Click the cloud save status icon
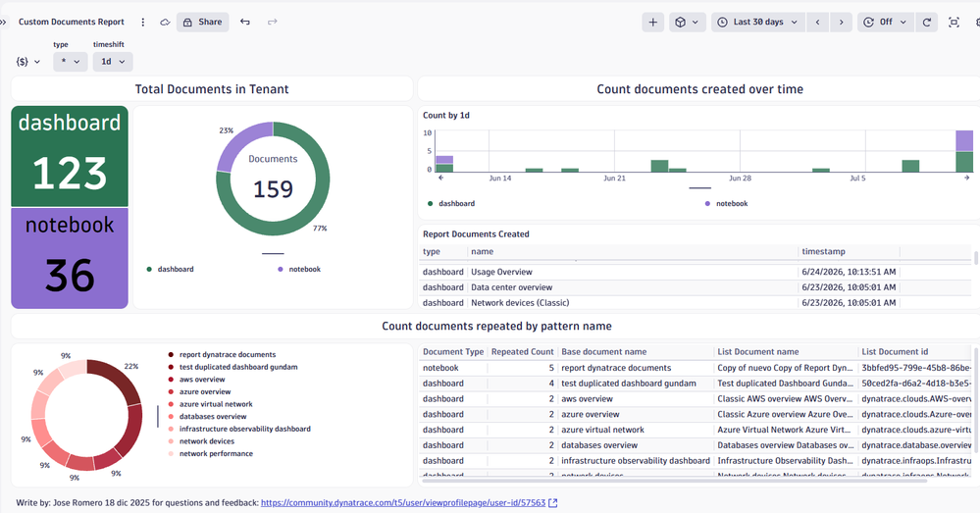Screen dimensions: 980x513 click(x=165, y=22)
